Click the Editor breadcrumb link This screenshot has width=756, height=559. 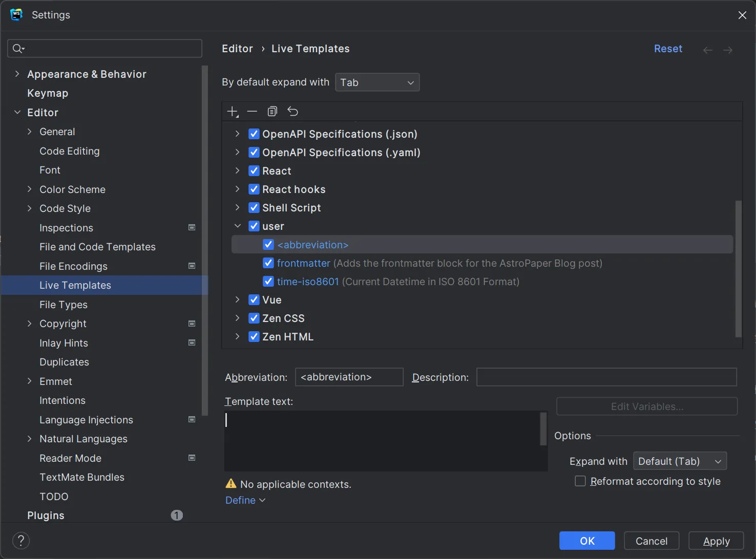pos(237,49)
